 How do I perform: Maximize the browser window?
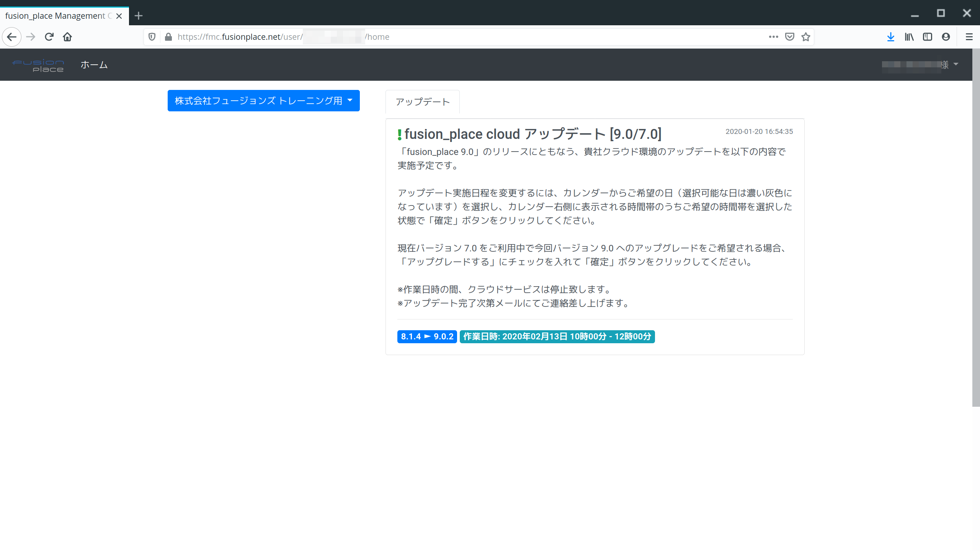(x=941, y=14)
